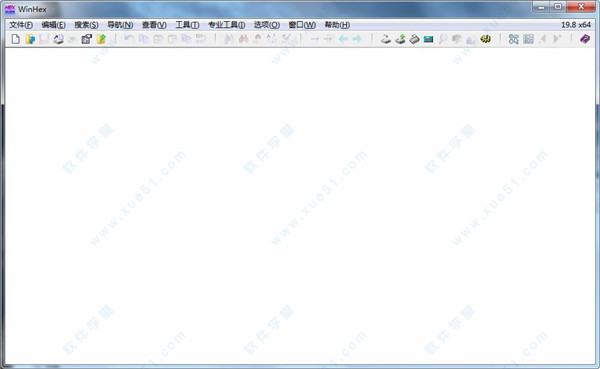Click the greyed-out right triangle position icon
600x369 pixels.
[557, 39]
